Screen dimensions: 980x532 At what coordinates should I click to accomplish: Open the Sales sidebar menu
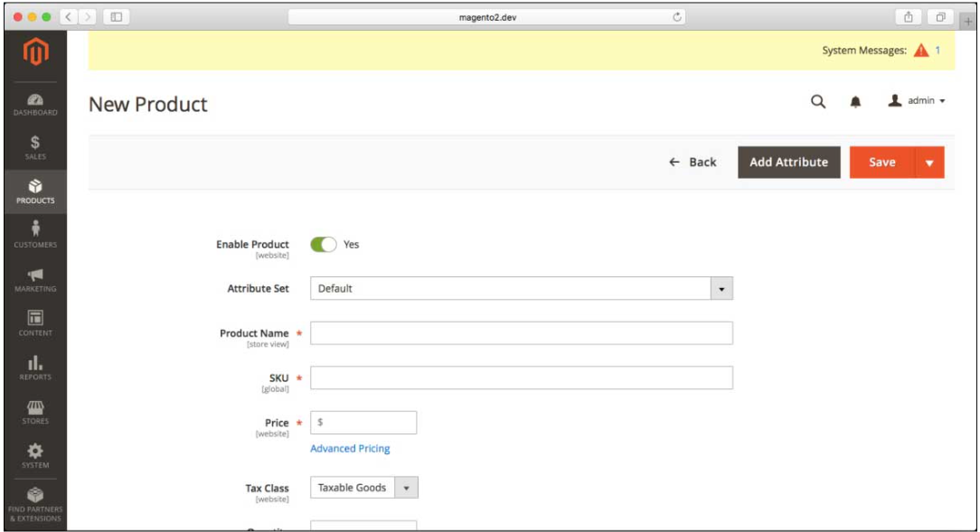point(34,148)
